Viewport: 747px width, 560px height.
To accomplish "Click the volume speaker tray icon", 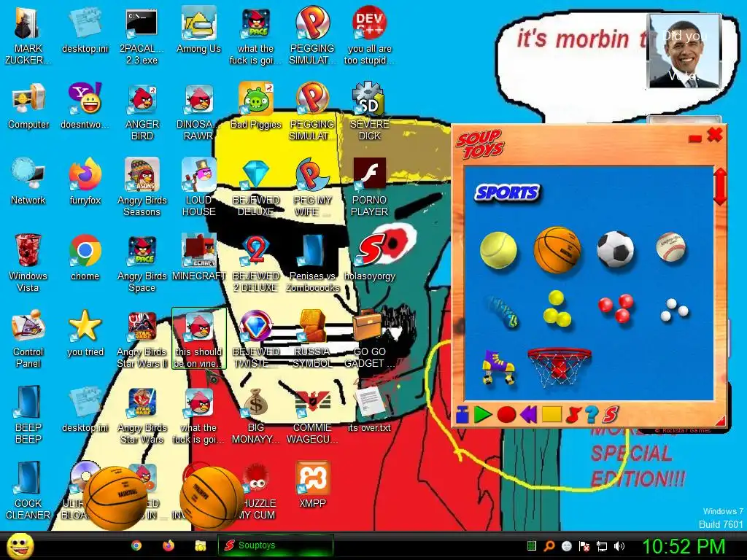I will pos(619,546).
